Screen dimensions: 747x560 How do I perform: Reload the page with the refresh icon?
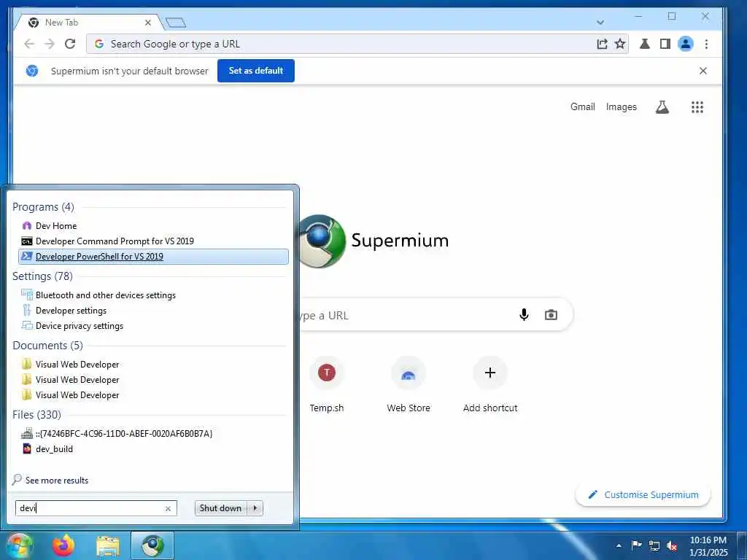pyautogui.click(x=70, y=44)
